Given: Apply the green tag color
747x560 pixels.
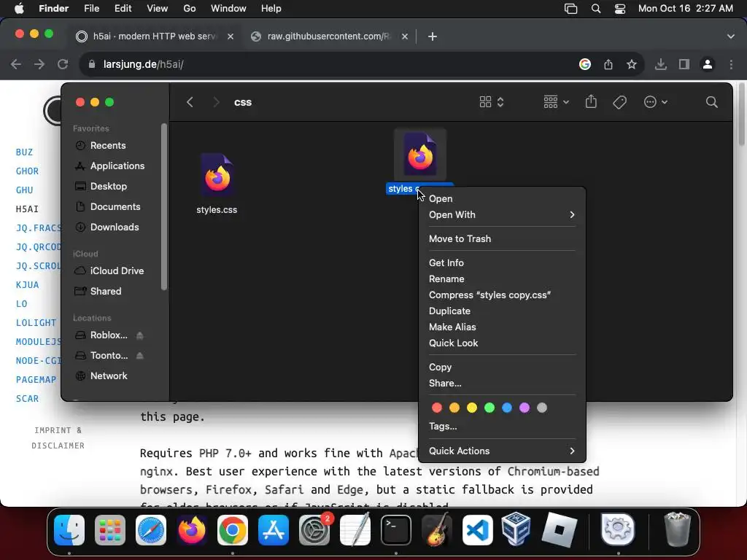Looking at the screenshot, I should (489, 408).
